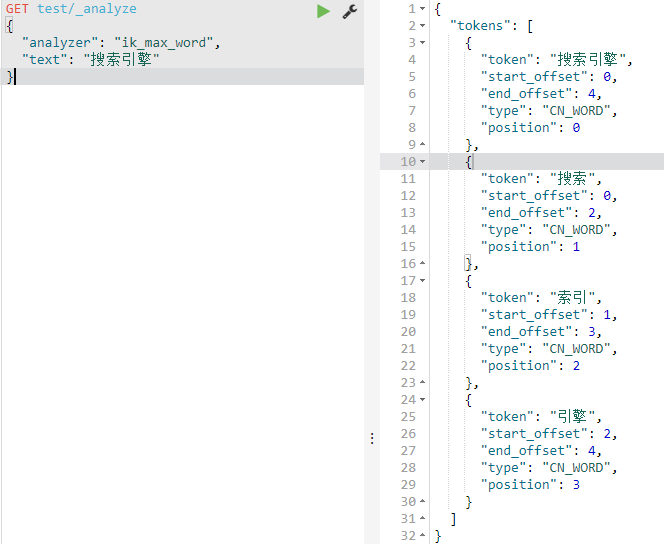Click fold arrow at line 31
Image resolution: width=664 pixels, height=544 pixels.
(x=423, y=518)
